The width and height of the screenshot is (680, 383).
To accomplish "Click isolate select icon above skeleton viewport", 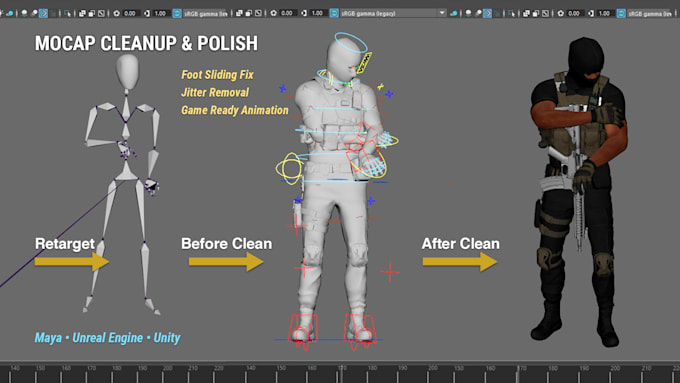I will point(68,13).
